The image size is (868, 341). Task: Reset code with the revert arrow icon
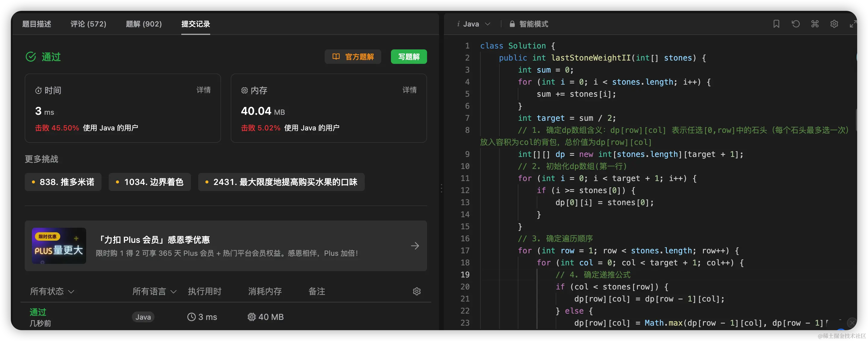(x=795, y=24)
